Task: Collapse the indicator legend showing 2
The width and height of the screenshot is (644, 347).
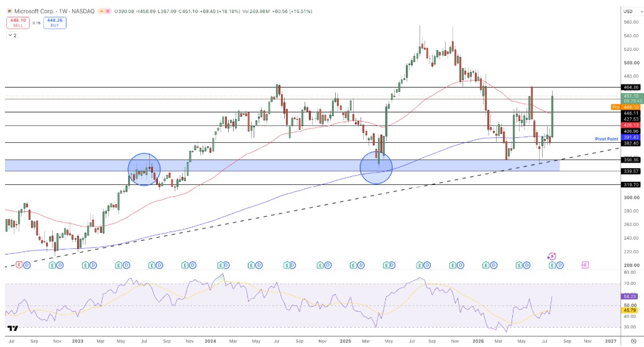Action: tap(12, 35)
